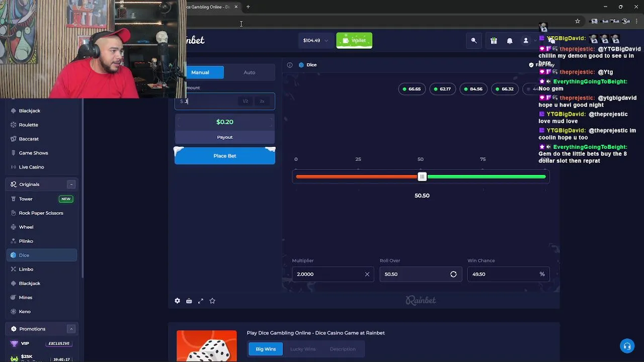Image resolution: width=644 pixels, height=362 pixels.
Task: Enter fullscreen with the expand arrows icon
Action: tap(201, 301)
